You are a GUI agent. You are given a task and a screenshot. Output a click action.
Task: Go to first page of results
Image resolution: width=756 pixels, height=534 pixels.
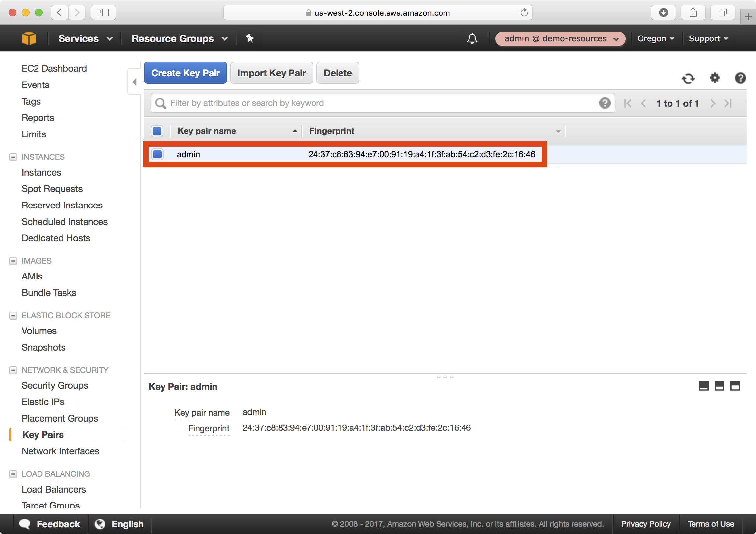[x=628, y=103]
